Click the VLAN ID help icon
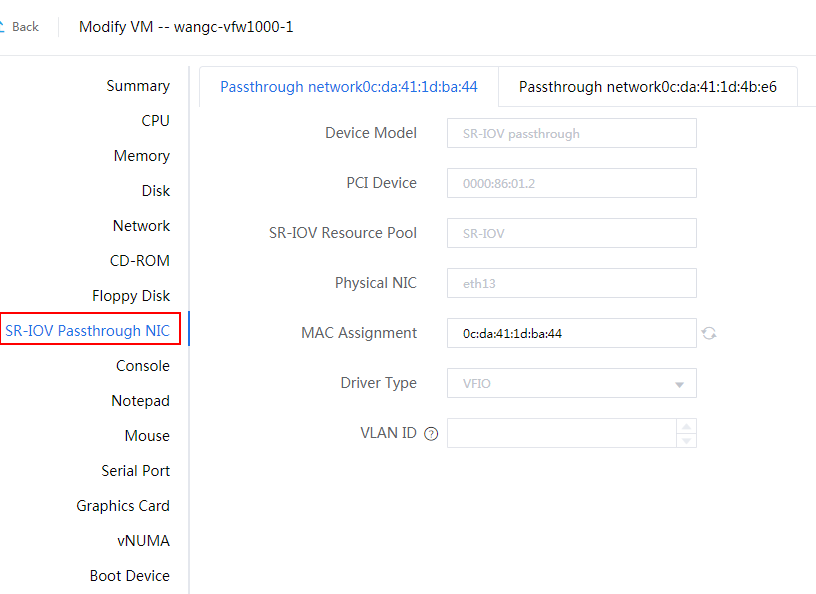This screenshot has height=594, width=816. (431, 434)
